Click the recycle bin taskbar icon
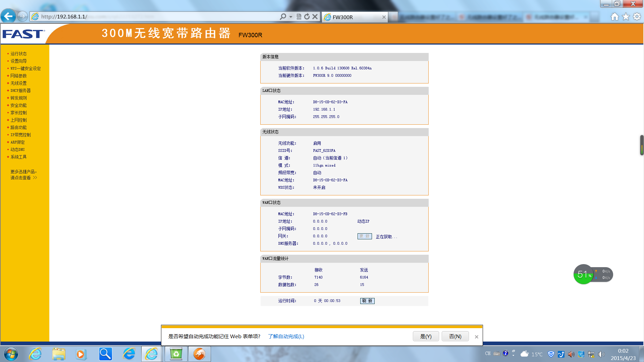This screenshot has height=362, width=644. 176,354
